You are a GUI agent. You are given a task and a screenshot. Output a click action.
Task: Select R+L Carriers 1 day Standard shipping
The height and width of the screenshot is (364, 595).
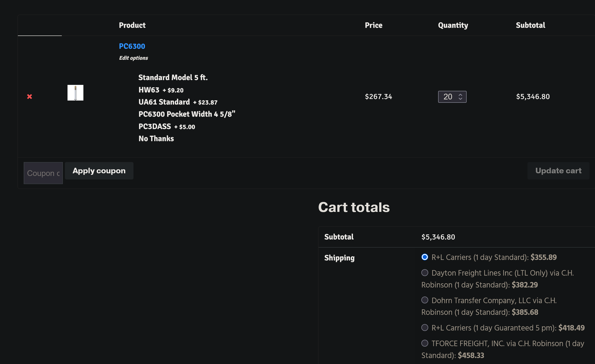point(424,257)
